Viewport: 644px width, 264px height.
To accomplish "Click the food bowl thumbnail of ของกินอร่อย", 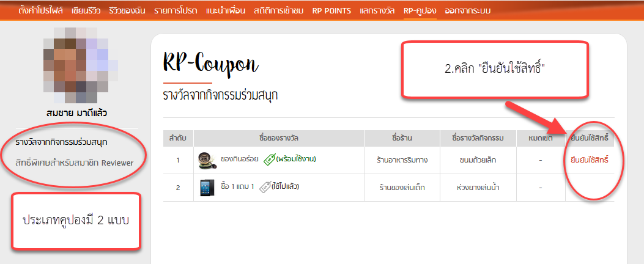I will pos(207,161).
